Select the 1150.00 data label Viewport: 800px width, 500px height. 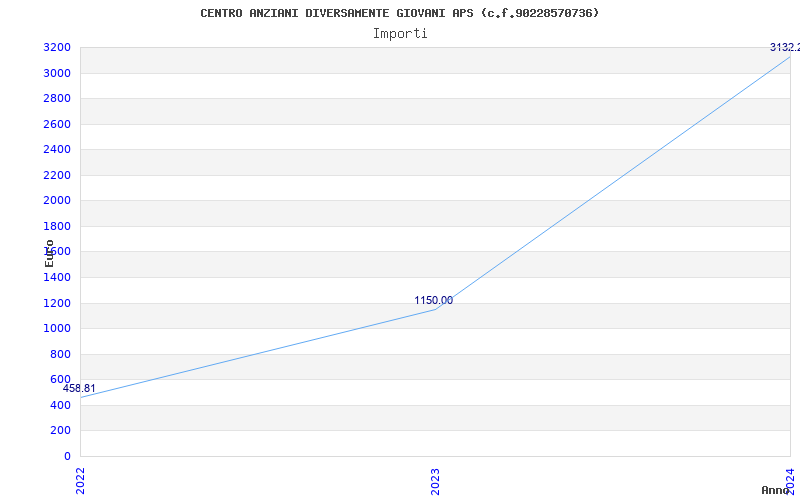click(433, 301)
